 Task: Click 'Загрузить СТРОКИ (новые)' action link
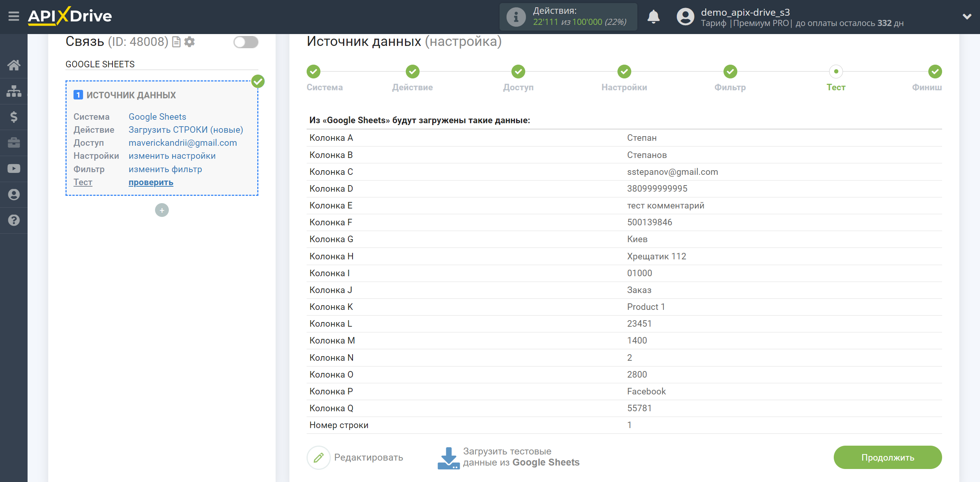(x=186, y=130)
